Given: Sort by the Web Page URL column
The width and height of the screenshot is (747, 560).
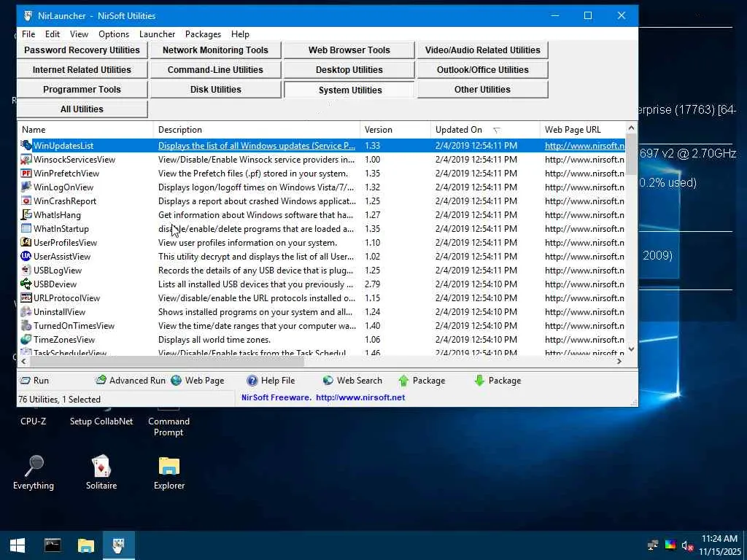Looking at the screenshot, I should click(x=583, y=130).
